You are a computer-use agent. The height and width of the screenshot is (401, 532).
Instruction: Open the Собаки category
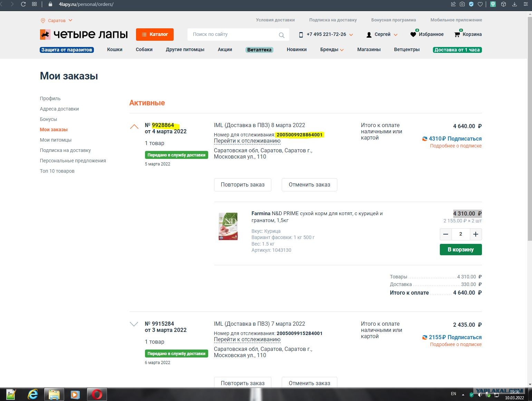144,49
